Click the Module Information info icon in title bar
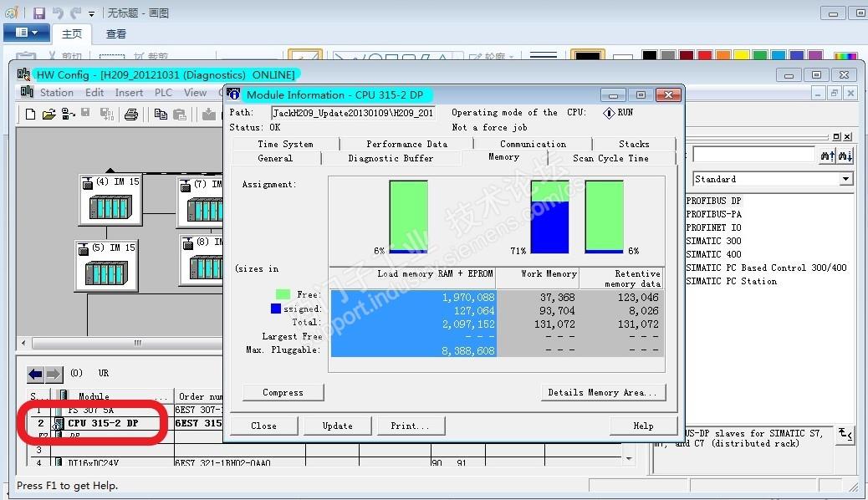 tap(233, 94)
